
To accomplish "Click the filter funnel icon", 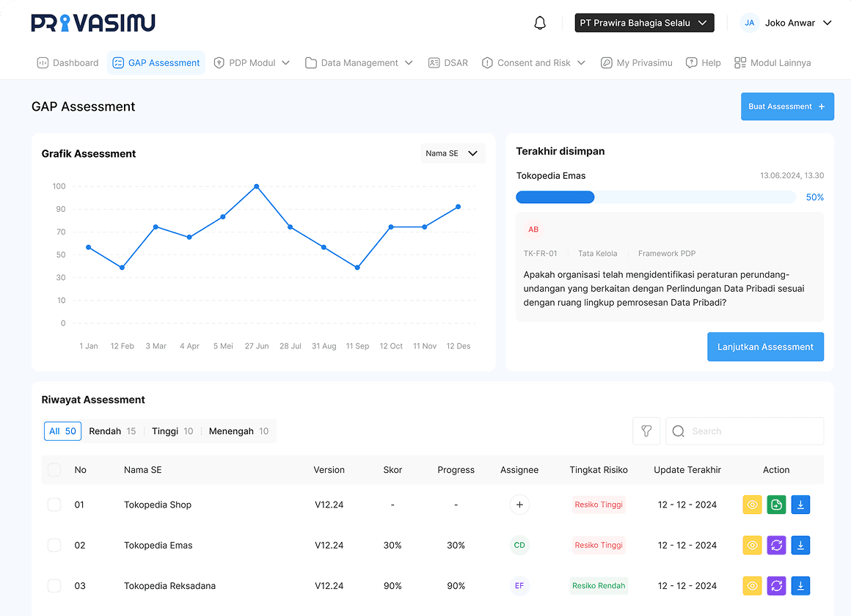I will (646, 431).
